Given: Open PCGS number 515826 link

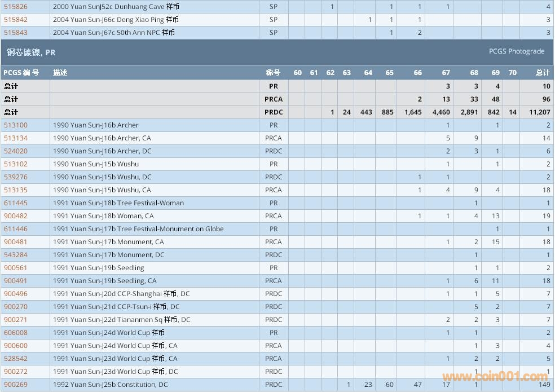Looking at the screenshot, I should coord(15,7).
